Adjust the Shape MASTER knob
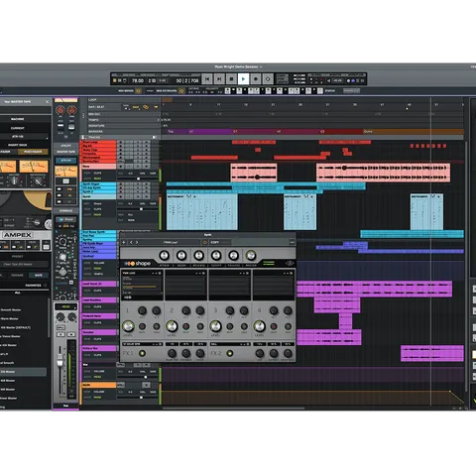This screenshot has height=476, width=476. pyautogui.click(x=251, y=255)
